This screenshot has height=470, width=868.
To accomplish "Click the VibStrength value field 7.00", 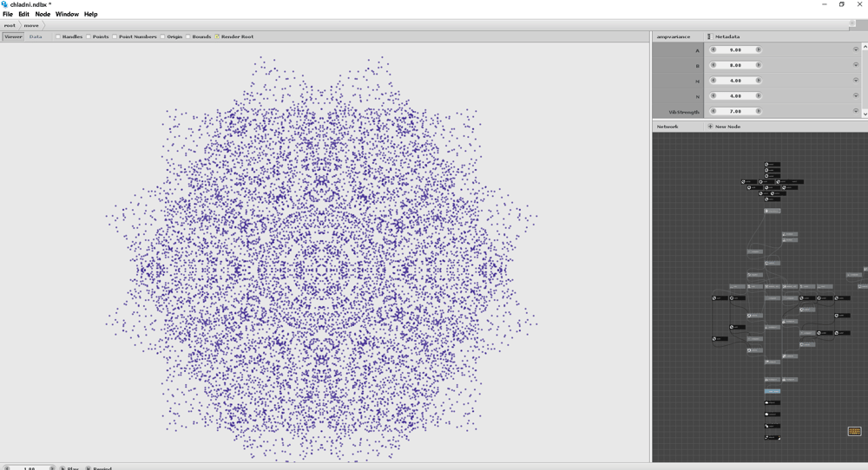I will click(736, 112).
